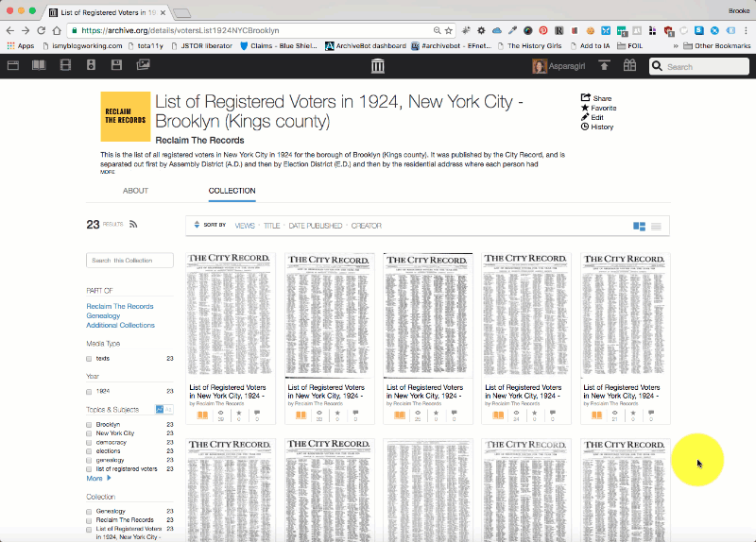
Task: Click Search this Collection field
Action: (129, 261)
